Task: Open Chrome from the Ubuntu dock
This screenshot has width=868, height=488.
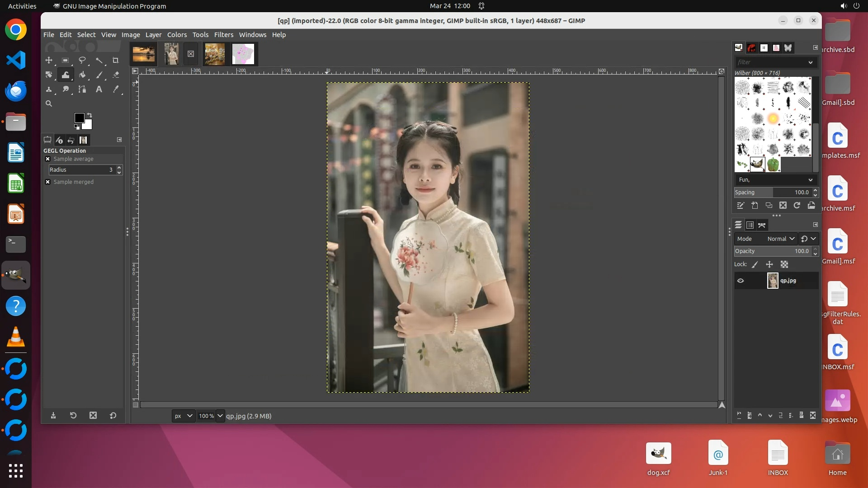Action: click(x=16, y=30)
